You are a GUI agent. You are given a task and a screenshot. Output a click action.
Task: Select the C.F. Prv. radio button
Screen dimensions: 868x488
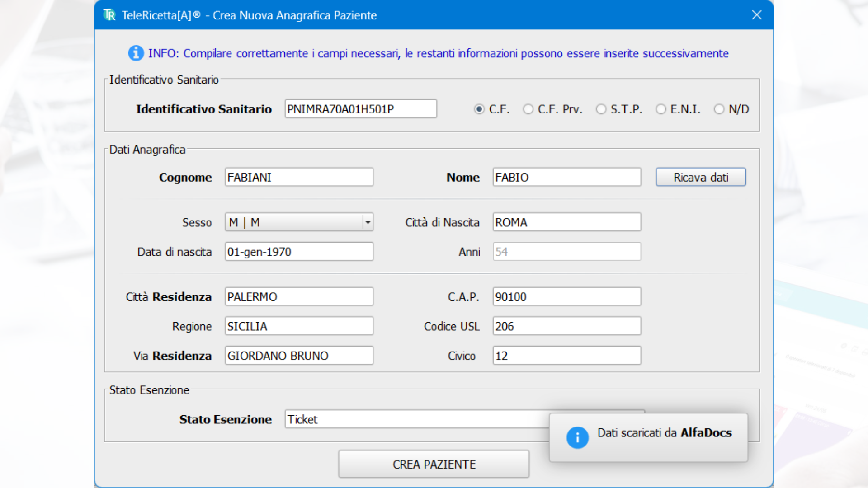(528, 109)
